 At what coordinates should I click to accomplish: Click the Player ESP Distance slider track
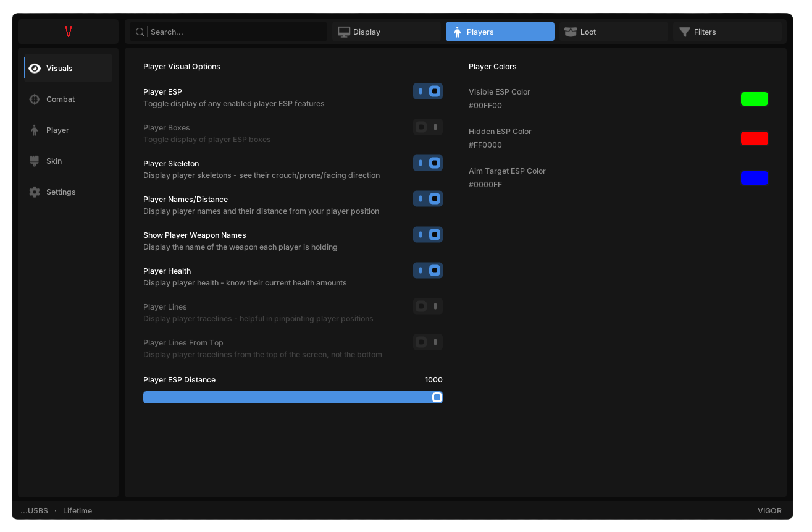(293, 397)
